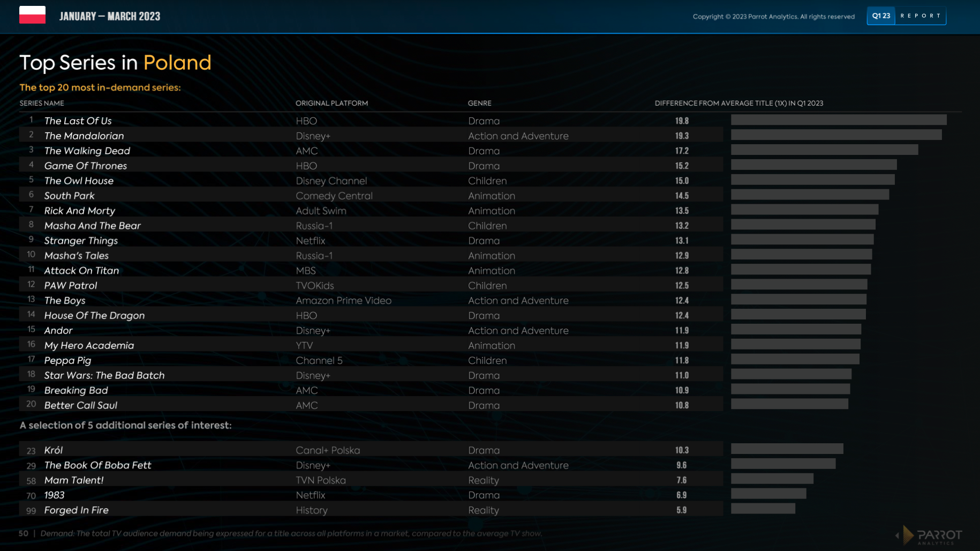
Task: Click 'Andor' series name
Action: click(x=58, y=331)
